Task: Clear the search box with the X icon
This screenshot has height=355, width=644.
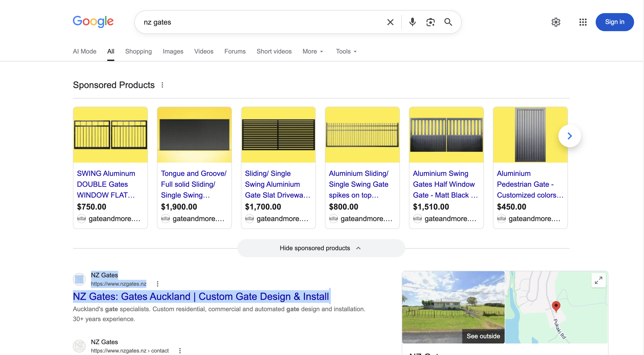Action: [390, 22]
